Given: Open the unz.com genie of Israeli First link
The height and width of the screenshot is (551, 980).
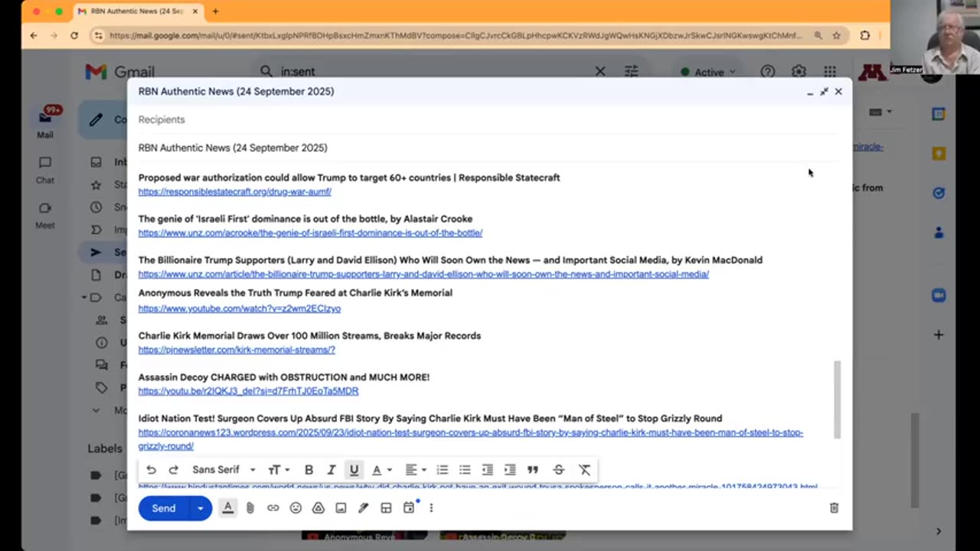Looking at the screenshot, I should (x=310, y=233).
